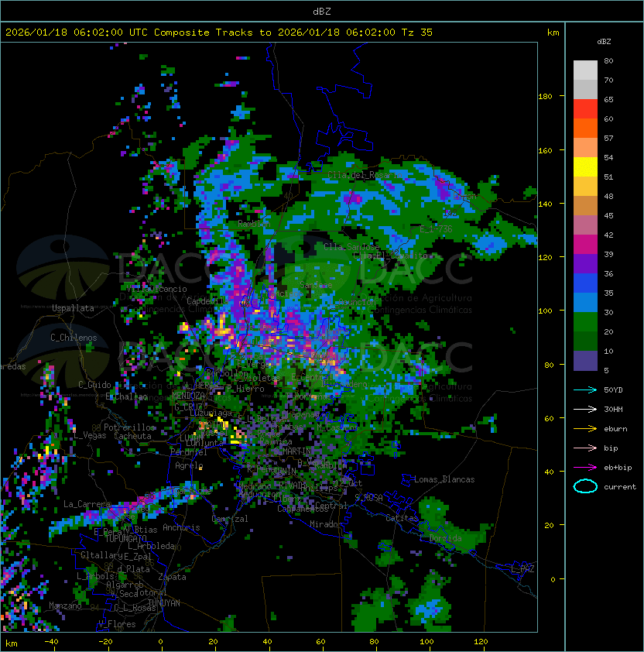Click the 'Zapata' map label
Image resolution: width=644 pixels, height=652 pixels.
[x=172, y=577]
